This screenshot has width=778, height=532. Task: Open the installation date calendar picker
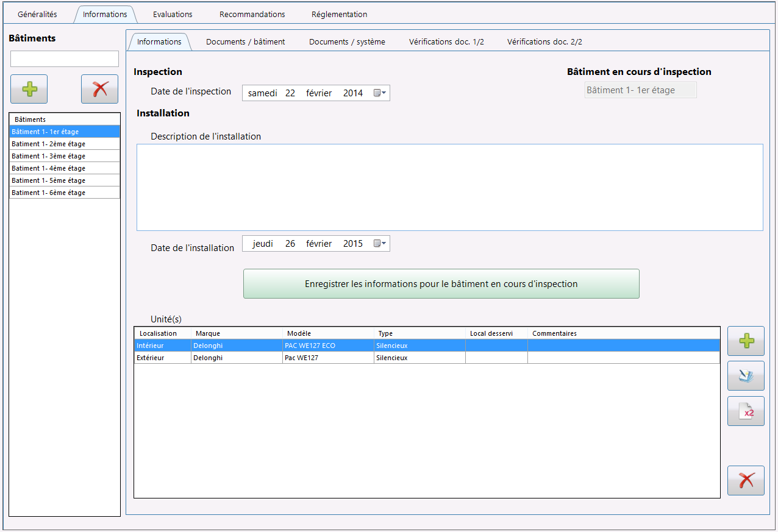379,244
